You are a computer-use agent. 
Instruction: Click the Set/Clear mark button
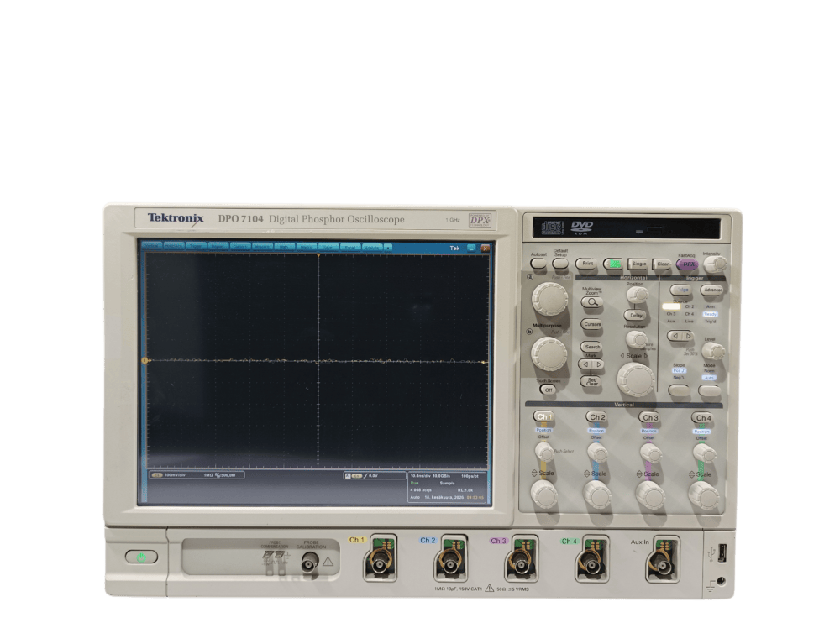(591, 381)
